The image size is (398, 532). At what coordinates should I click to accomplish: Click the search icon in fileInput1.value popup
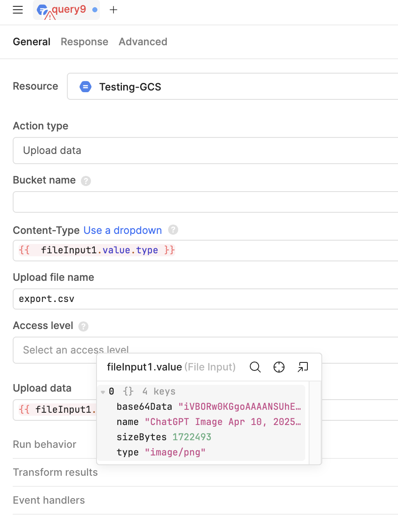(x=255, y=367)
